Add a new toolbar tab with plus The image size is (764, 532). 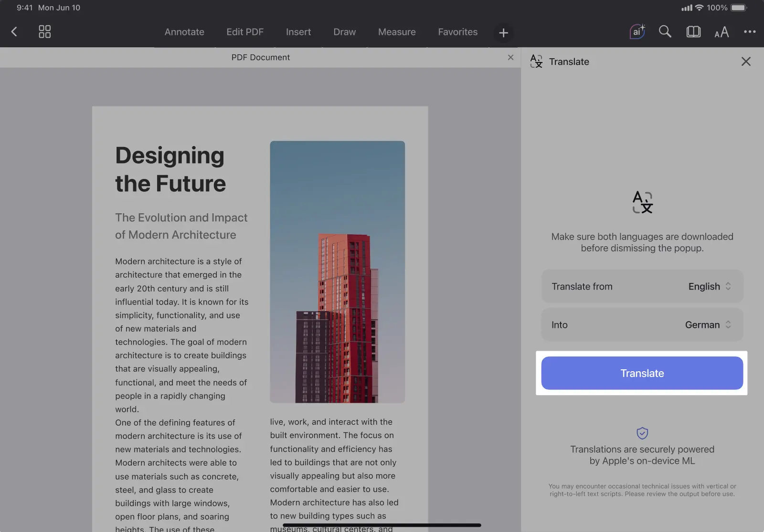pyautogui.click(x=503, y=33)
